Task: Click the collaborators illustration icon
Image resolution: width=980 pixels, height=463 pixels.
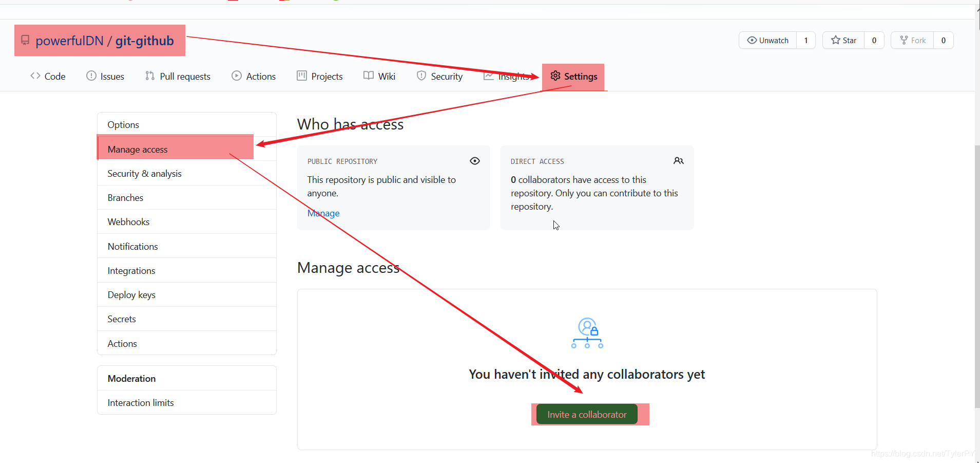Action: [x=587, y=333]
